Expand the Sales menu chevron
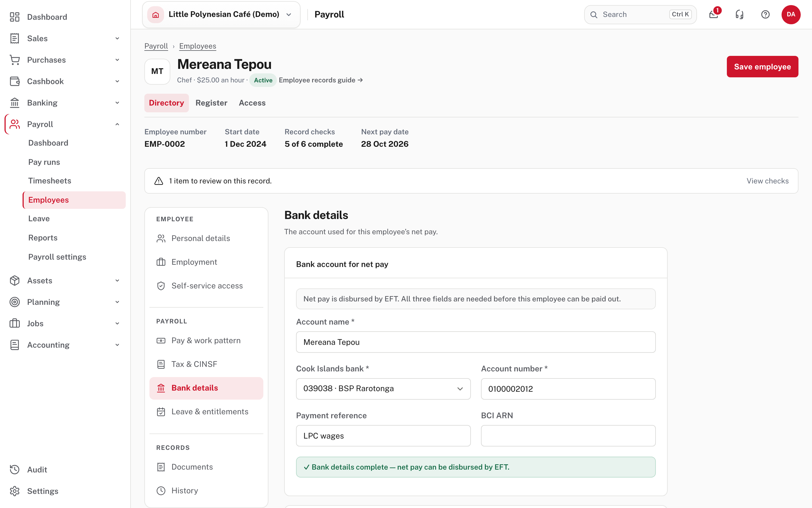 (117, 38)
